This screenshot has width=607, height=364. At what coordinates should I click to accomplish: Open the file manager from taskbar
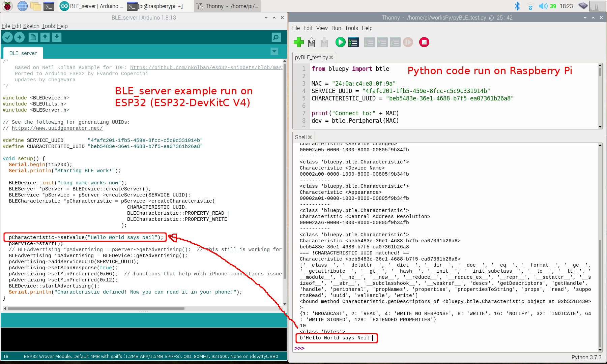(35, 6)
